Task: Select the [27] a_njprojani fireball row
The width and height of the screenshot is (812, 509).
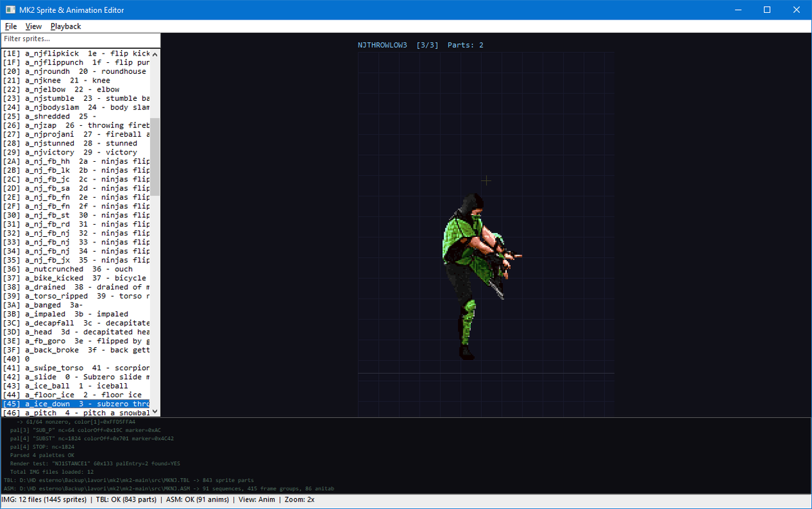Action: click(x=75, y=134)
